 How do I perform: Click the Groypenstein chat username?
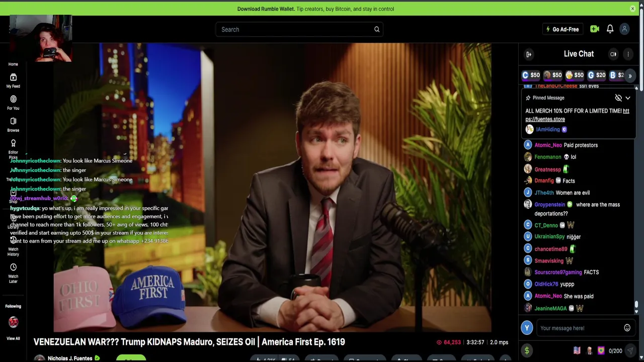[549, 205]
